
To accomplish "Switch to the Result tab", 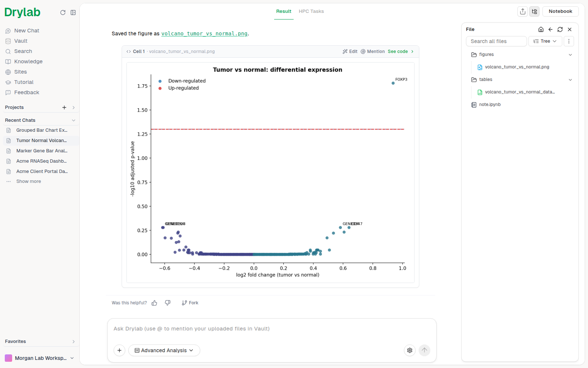I will 284,11.
